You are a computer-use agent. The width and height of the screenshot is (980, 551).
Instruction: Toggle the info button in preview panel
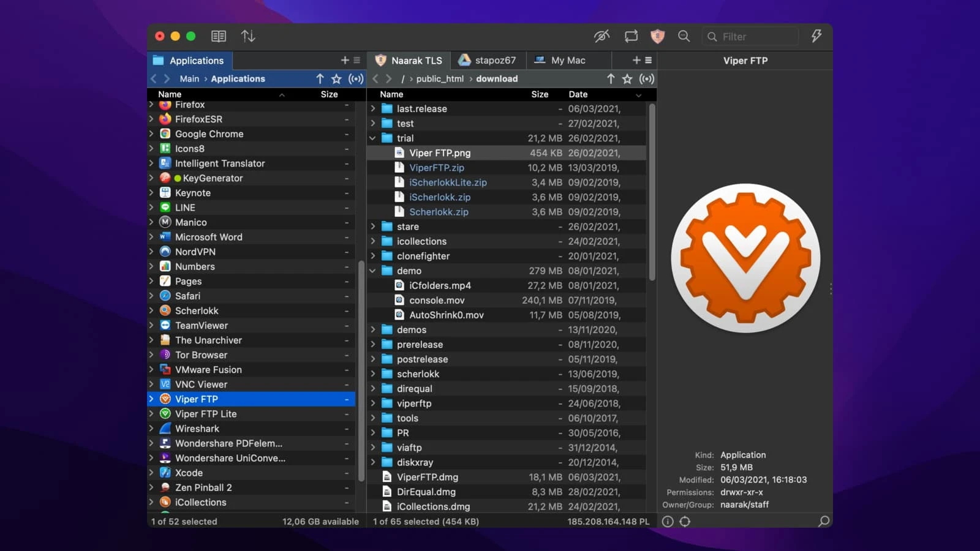pyautogui.click(x=668, y=522)
